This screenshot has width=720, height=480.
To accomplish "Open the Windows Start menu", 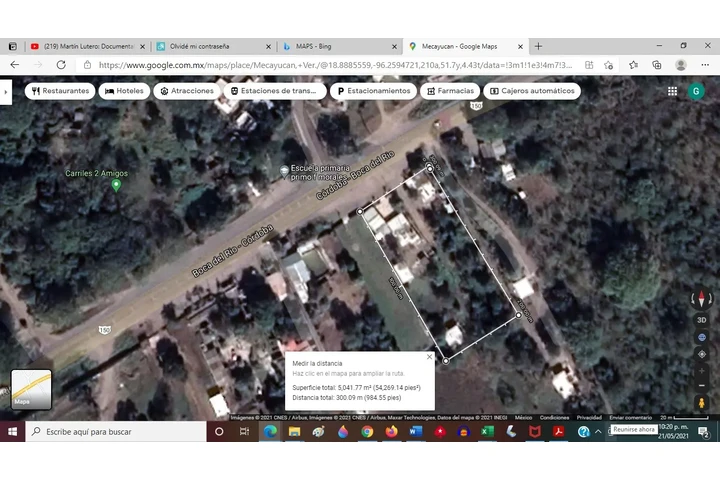I will (x=12, y=431).
